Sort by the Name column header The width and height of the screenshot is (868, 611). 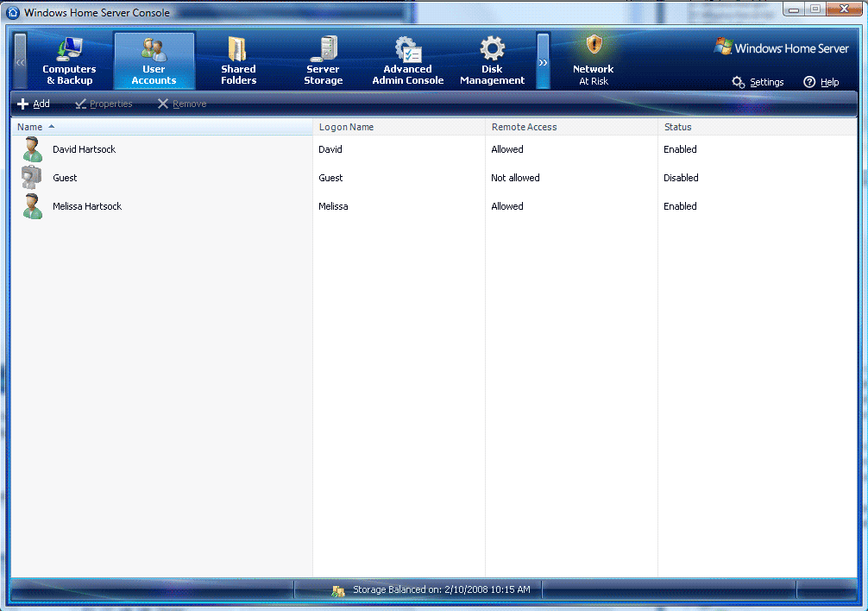tap(161, 127)
